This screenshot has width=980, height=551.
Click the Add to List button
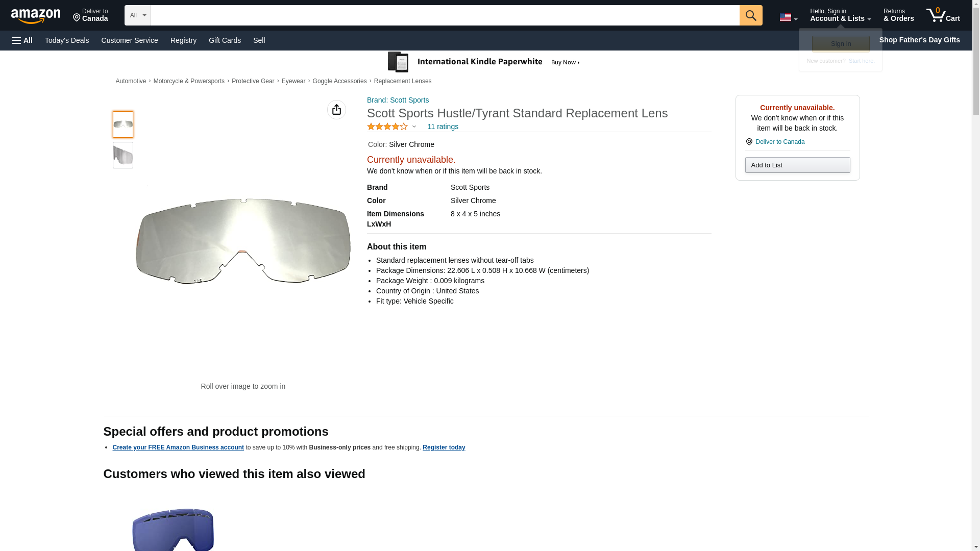tap(797, 165)
